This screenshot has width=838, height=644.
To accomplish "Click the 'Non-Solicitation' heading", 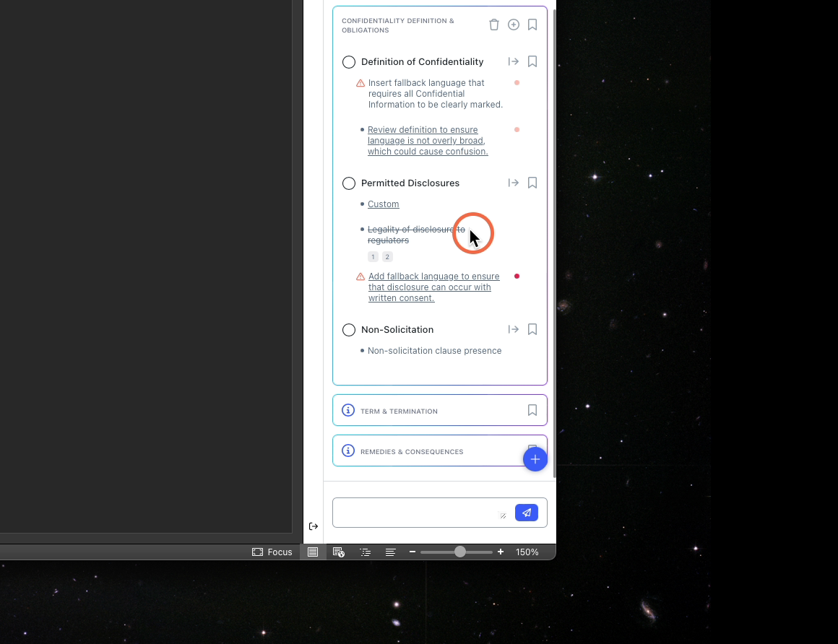I will [x=397, y=329].
